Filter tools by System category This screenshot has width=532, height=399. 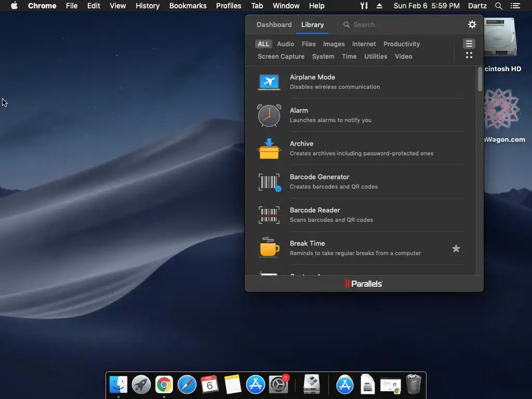point(323,56)
